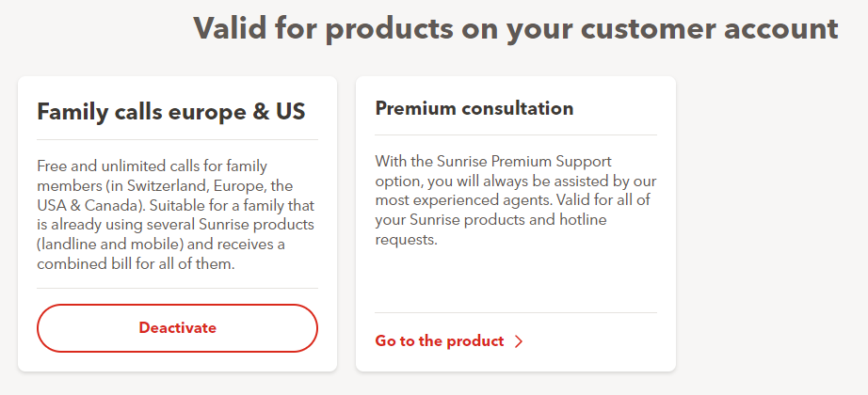
Task: Click the red chevron arrow icon
Action: coord(519,341)
